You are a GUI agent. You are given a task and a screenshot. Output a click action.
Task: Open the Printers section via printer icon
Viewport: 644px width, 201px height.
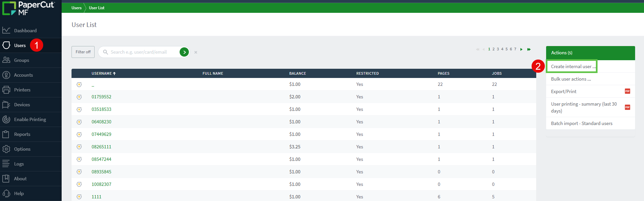[x=6, y=90]
